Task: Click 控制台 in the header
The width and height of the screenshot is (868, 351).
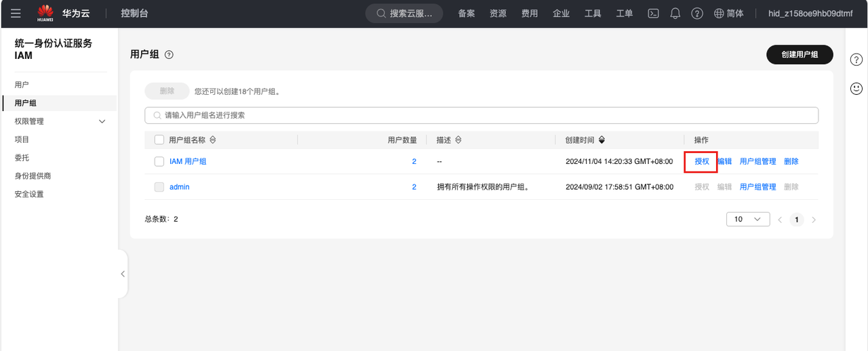Action: tap(135, 14)
